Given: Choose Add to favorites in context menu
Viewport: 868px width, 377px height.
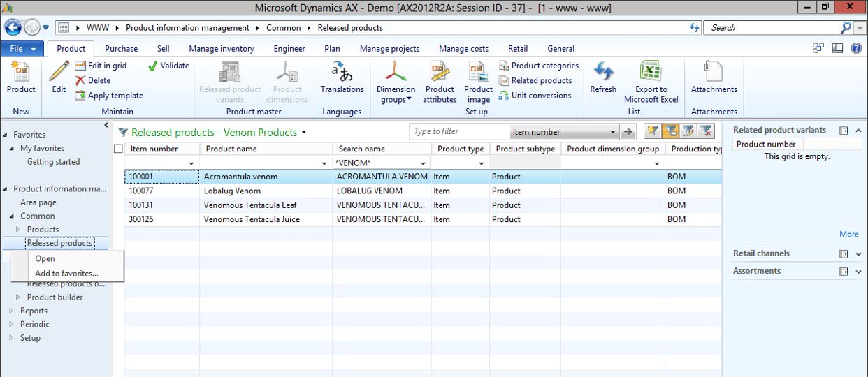Looking at the screenshot, I should (x=66, y=274).
